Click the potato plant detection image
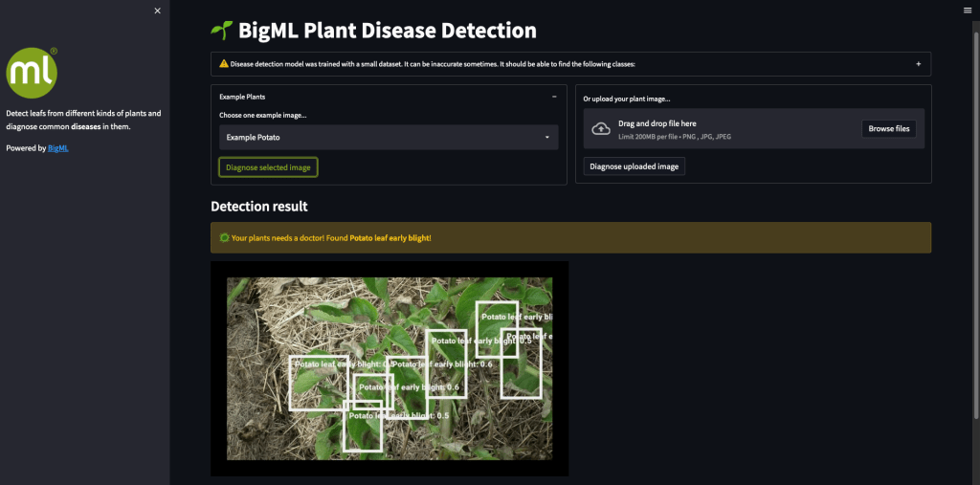The width and height of the screenshot is (980, 485). pyautogui.click(x=389, y=368)
